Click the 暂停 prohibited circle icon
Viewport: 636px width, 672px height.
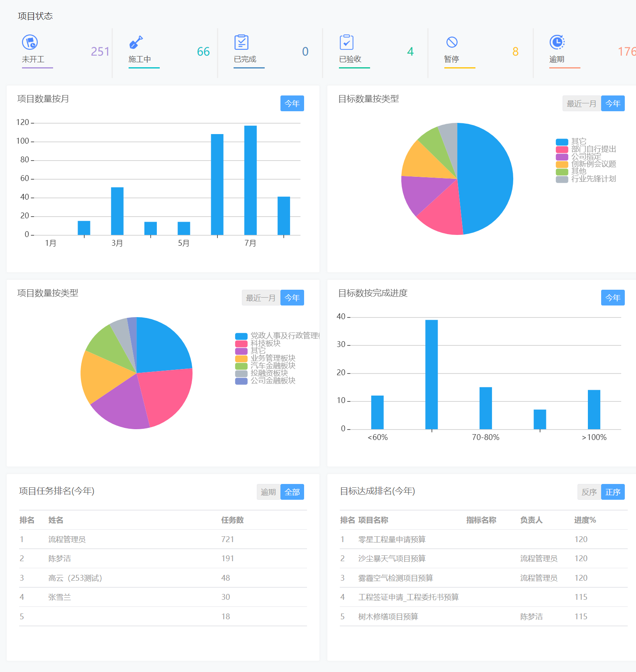pos(452,42)
